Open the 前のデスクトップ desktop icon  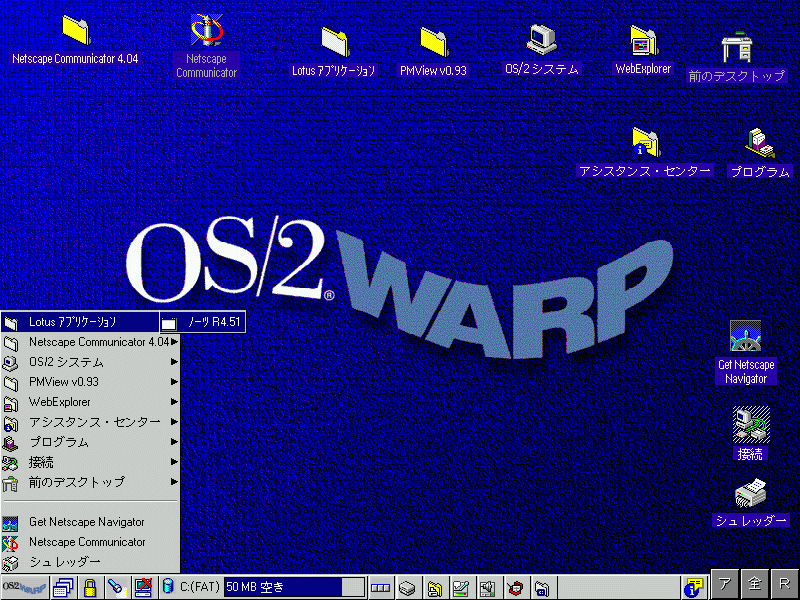pyautogui.click(x=737, y=47)
